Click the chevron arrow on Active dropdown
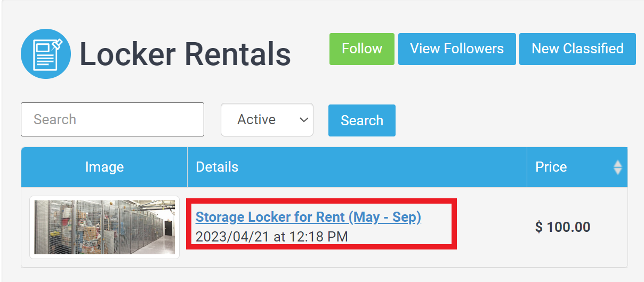 (304, 120)
